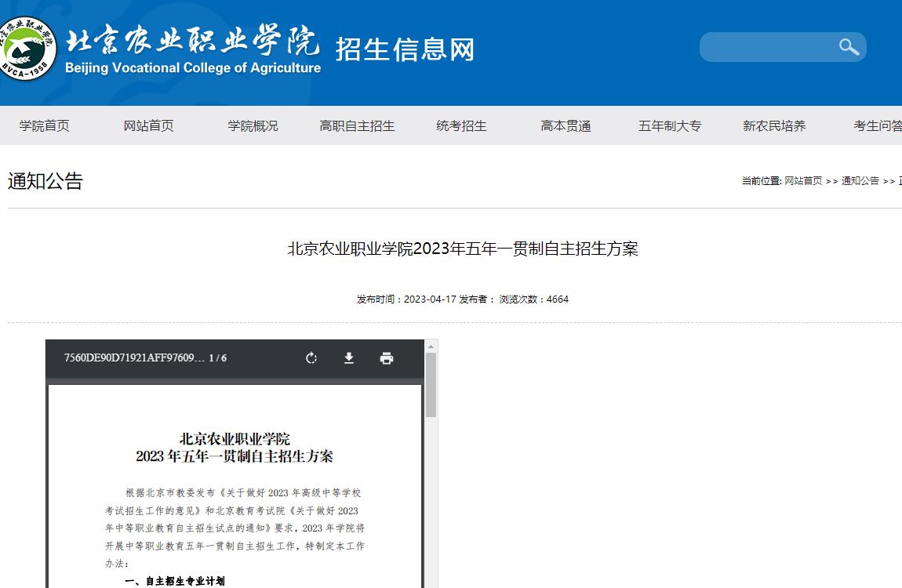This screenshot has width=902, height=588.
Task: Click PDF page number 1 / 6
Action: pos(217,358)
